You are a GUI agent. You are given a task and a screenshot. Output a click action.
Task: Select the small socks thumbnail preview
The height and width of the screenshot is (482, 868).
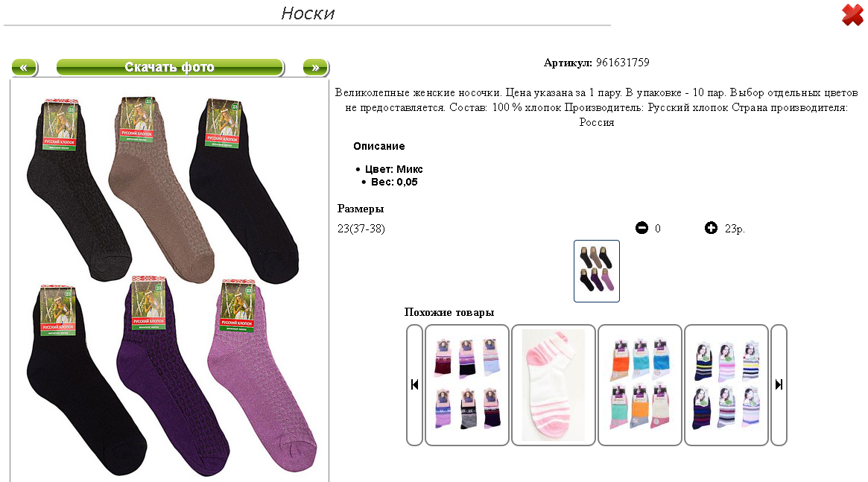[597, 271]
